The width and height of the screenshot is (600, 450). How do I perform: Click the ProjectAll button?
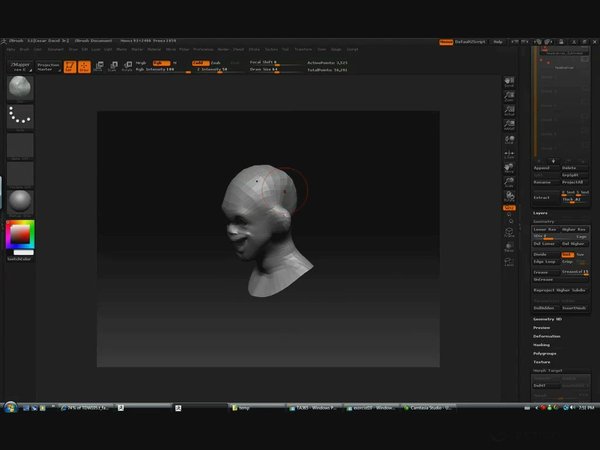pos(575,183)
